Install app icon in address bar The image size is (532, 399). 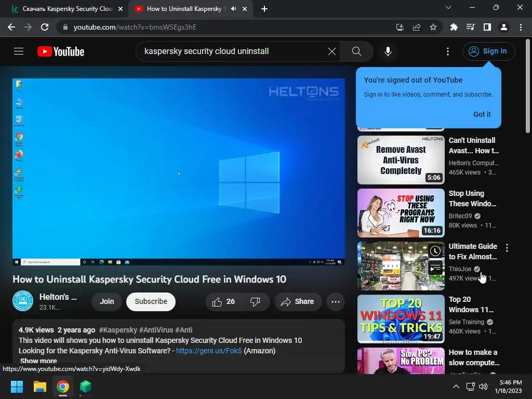coord(400,27)
